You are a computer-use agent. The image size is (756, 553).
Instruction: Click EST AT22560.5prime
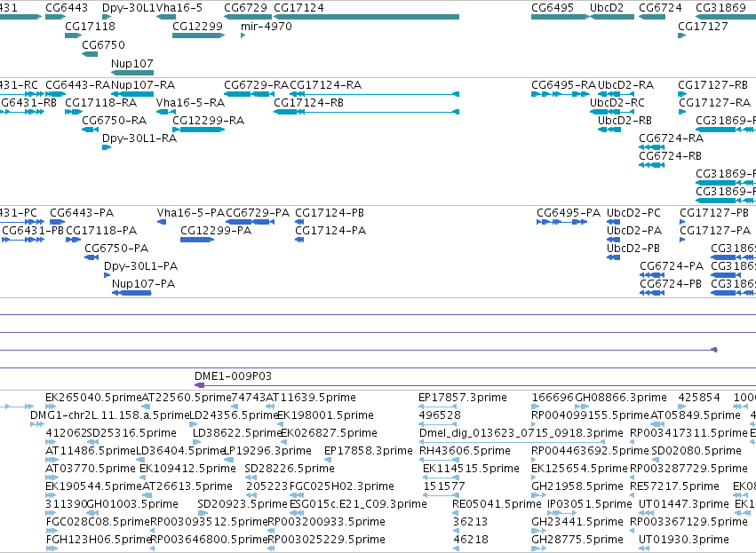click(187, 398)
